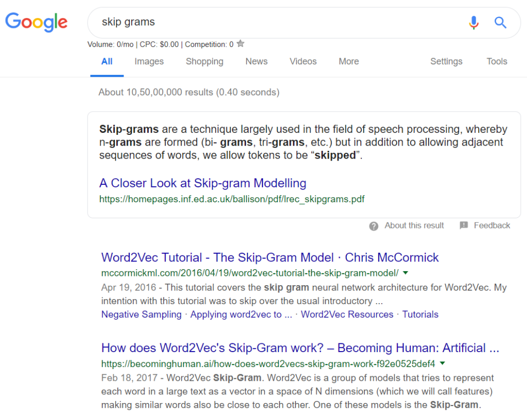Click the question mark icon beside About this result
The width and height of the screenshot is (527, 420).
pos(374,226)
